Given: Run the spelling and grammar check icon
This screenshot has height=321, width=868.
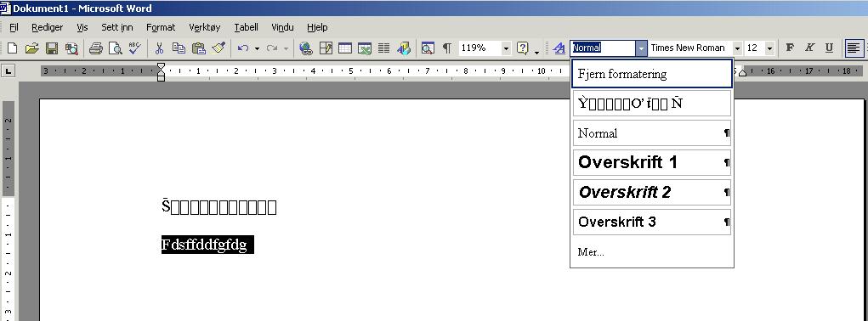Looking at the screenshot, I should point(134,48).
